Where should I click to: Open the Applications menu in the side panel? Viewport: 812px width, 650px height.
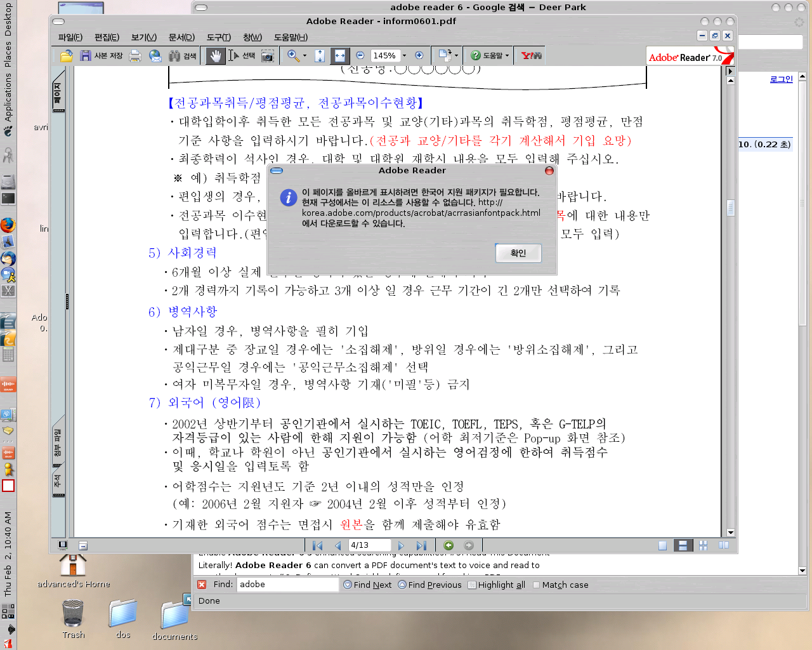pos(8,97)
